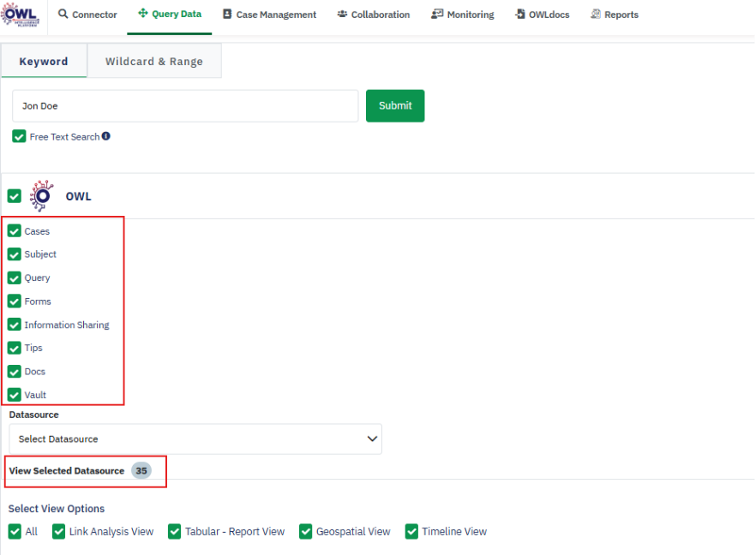Toggle the Geospatial View checkbox
This screenshot has height=555, width=756.
305,531
